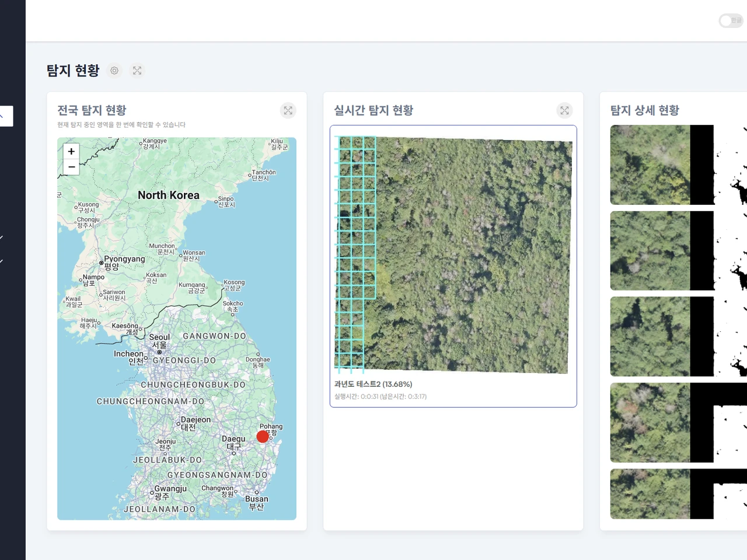Screen dimensions: 747x560
Task: Open settings gear beside 탐지 현황 heading
Action: pos(114,71)
